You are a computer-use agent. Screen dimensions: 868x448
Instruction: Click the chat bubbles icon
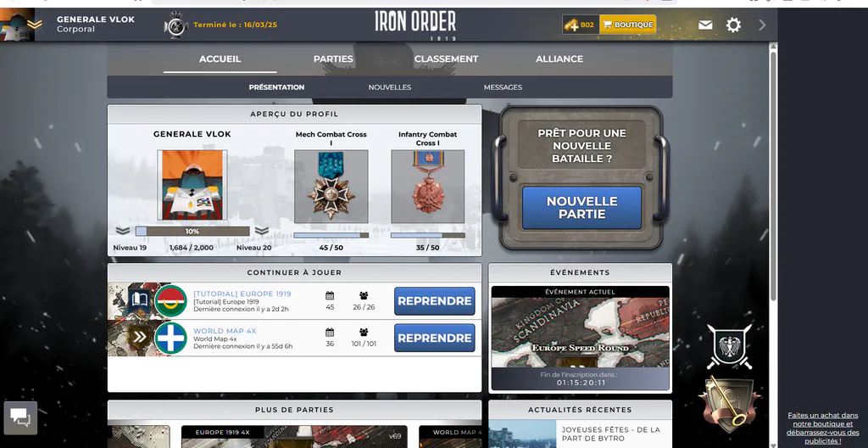[20, 417]
